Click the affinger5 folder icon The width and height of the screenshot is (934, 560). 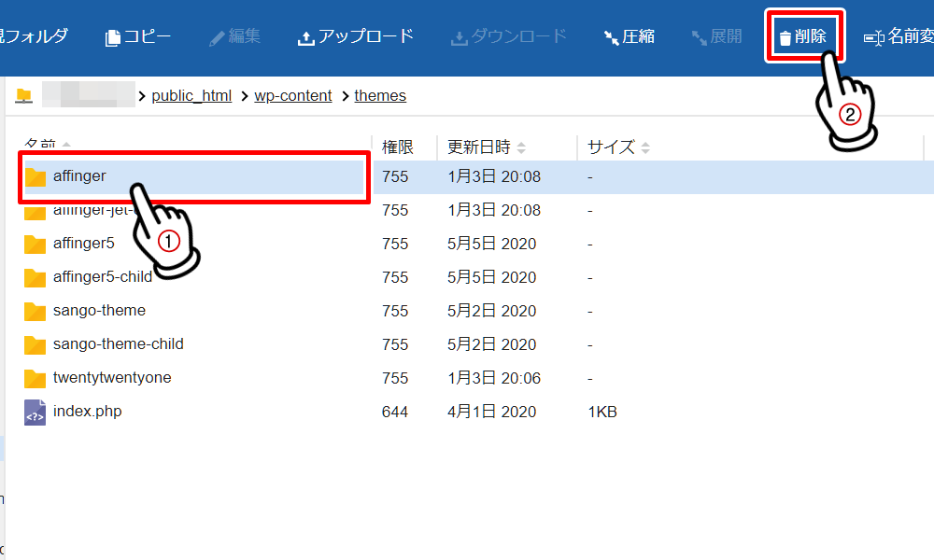[x=35, y=244]
